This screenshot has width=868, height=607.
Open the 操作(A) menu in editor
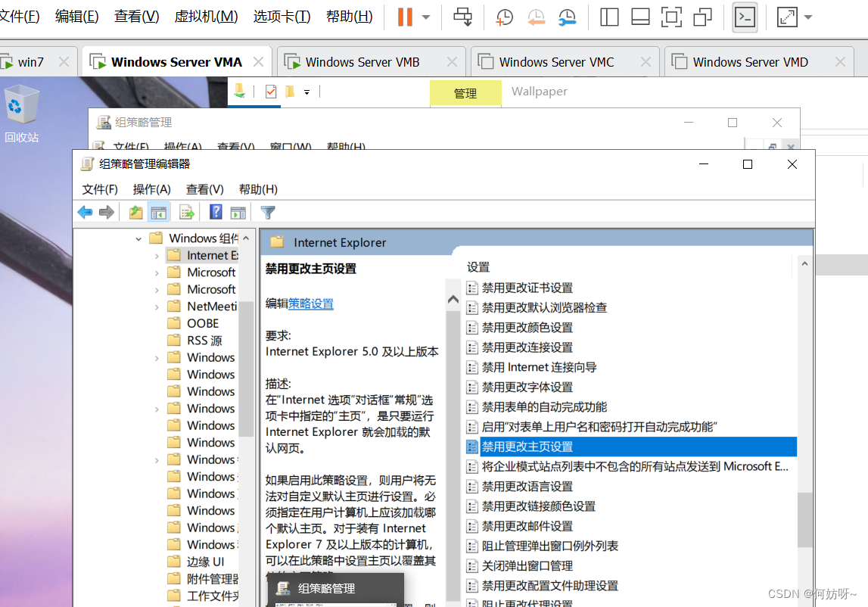151,189
